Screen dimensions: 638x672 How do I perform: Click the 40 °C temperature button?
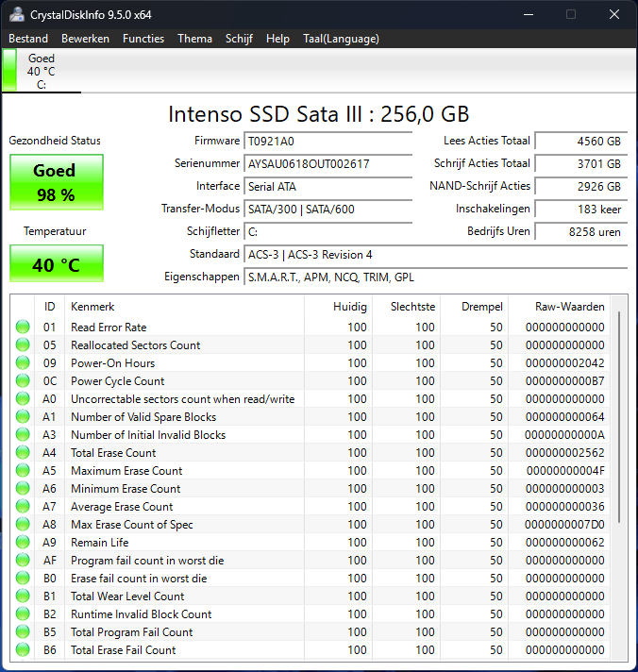pyautogui.click(x=57, y=263)
